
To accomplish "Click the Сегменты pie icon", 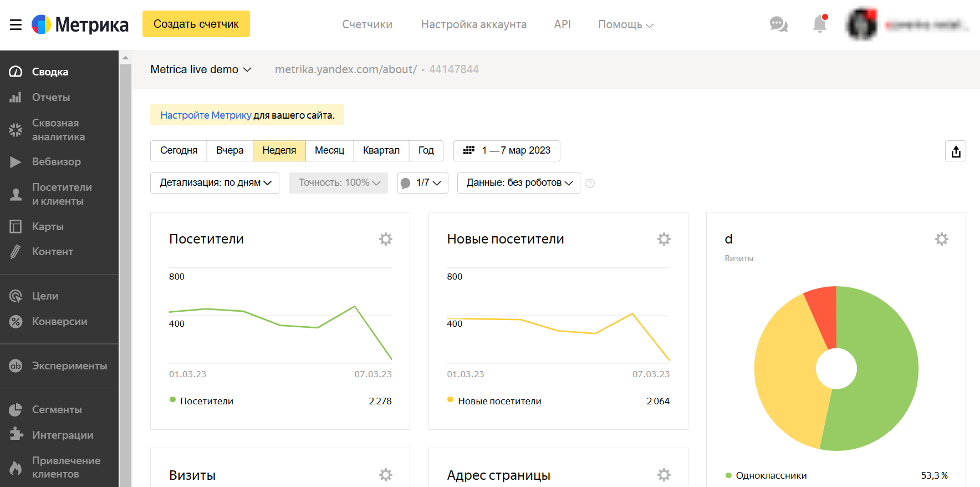I will click(16, 410).
